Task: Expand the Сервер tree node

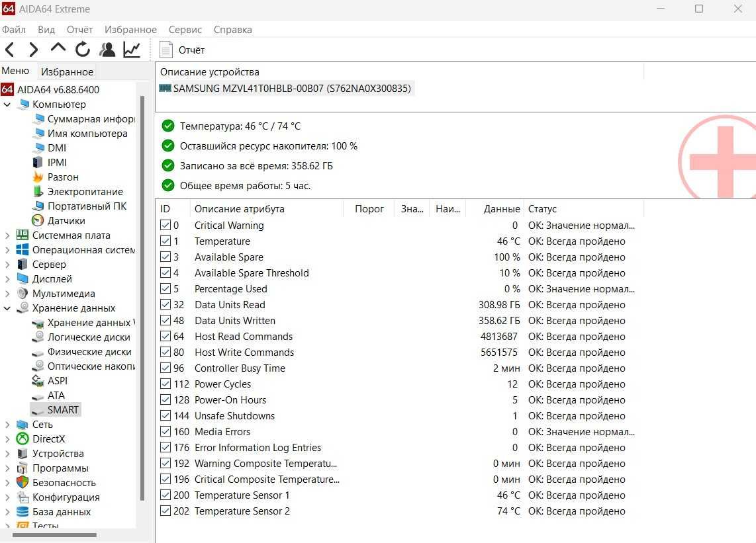Action: [x=7, y=265]
